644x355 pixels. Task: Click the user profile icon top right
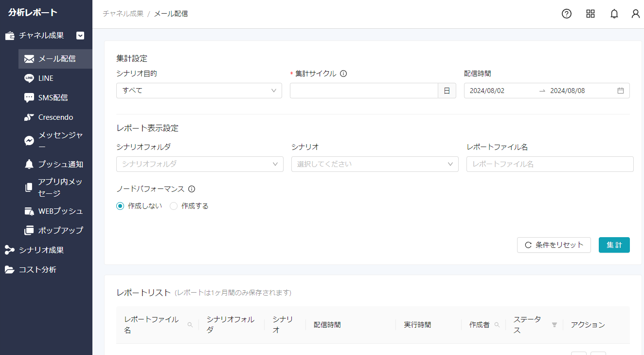click(636, 14)
